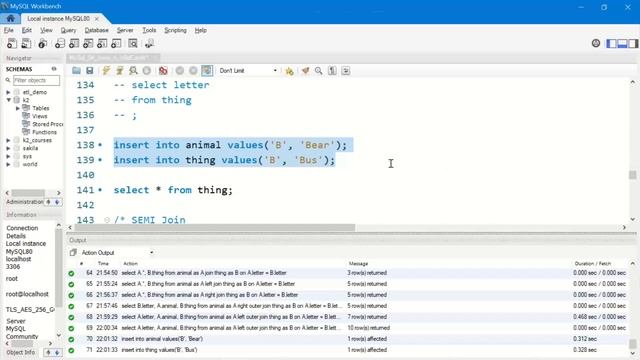Screen dimensions: 640x360
Task: Execute selected statements lightning icon
Action: pos(106,71)
